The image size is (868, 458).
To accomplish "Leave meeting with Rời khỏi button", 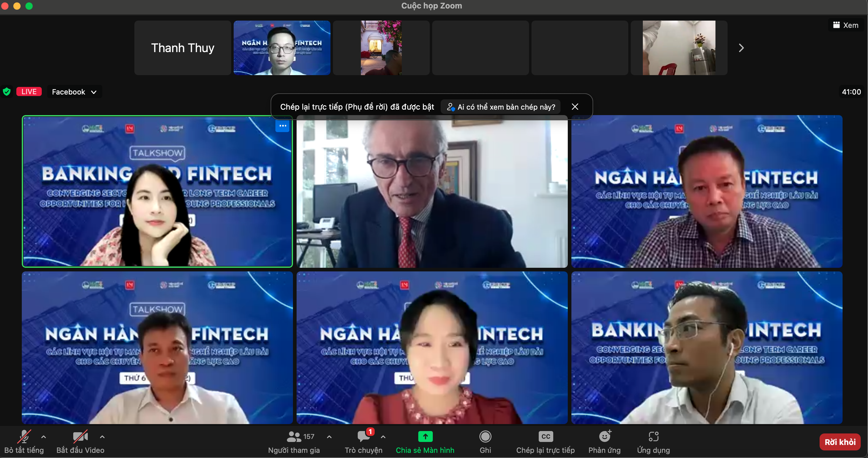I will pos(840,442).
